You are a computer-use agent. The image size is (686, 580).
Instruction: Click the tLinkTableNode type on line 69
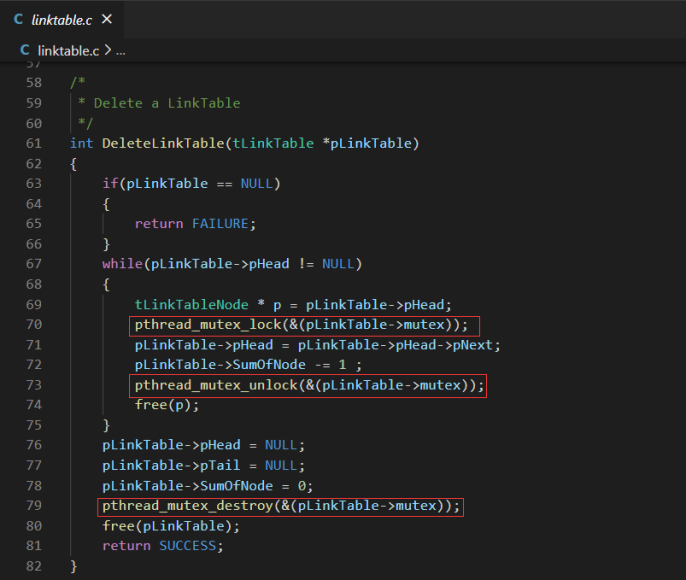click(x=191, y=304)
